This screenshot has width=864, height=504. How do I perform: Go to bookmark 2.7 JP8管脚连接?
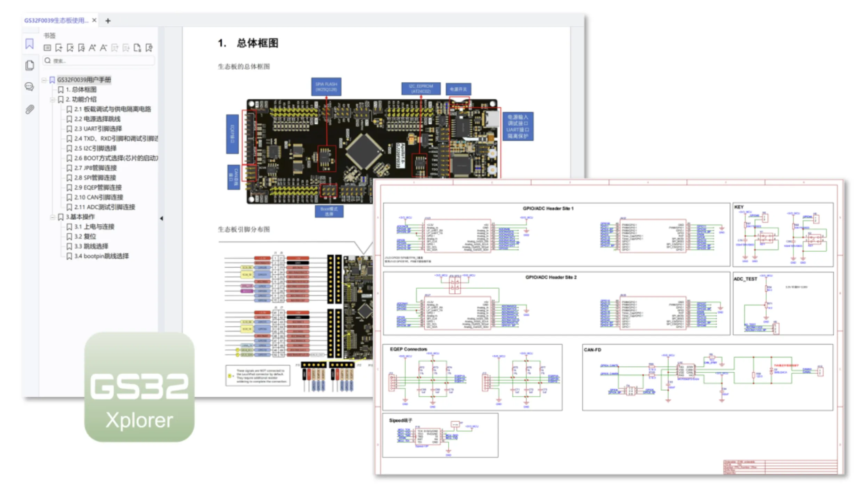pos(96,168)
